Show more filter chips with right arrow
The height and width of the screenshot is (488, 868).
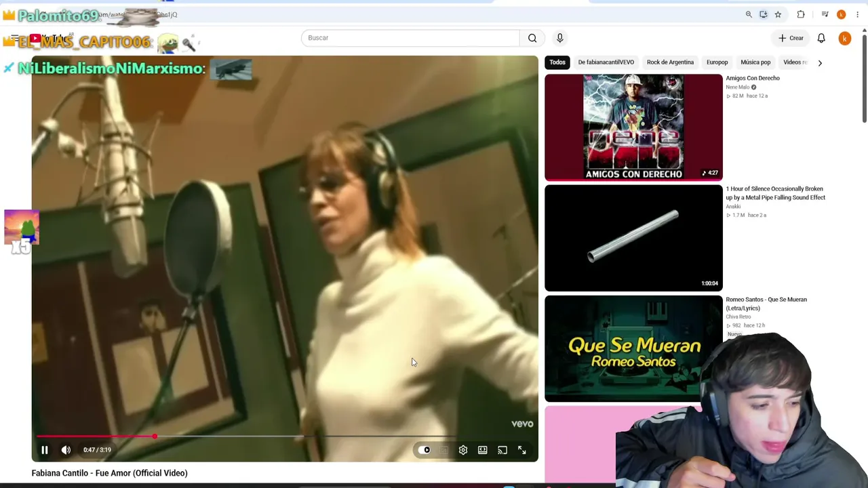[820, 63]
